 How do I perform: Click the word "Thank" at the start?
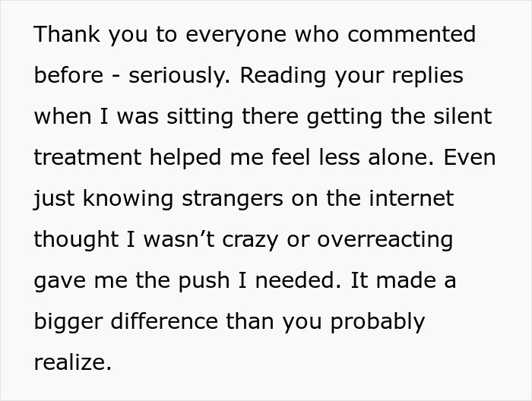coord(67,34)
